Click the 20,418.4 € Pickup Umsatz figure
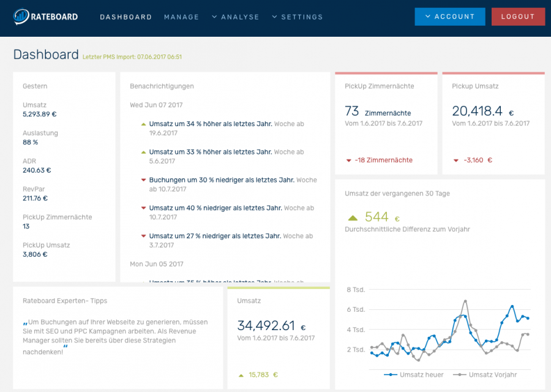Screen dimensions: 551x392 483,111
